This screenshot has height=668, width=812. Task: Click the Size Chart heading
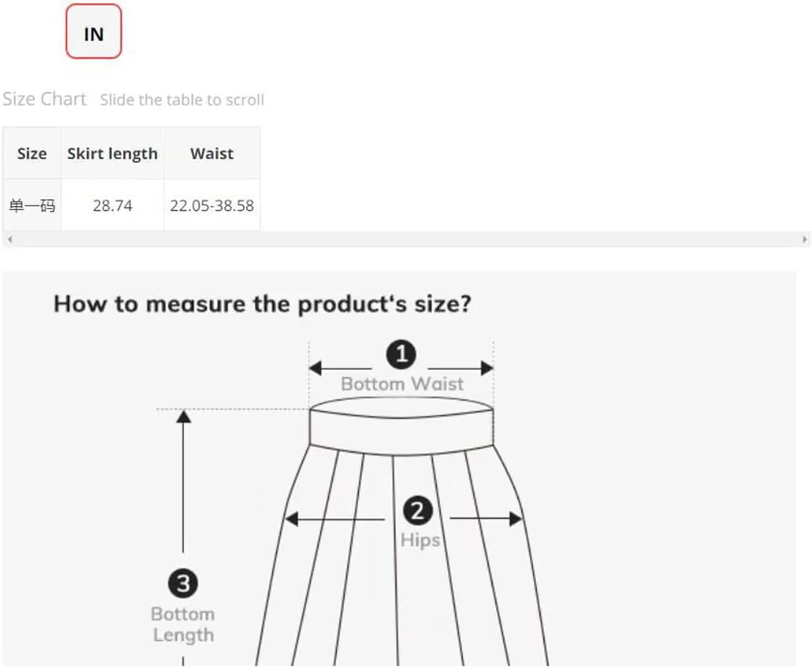44,99
